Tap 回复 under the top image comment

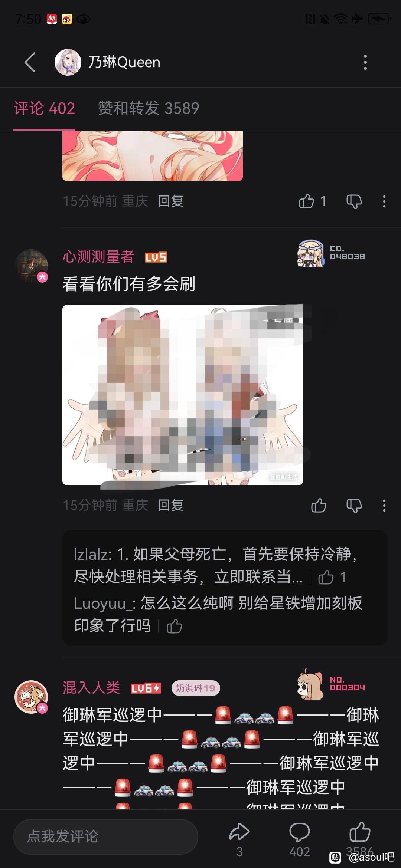[171, 201]
